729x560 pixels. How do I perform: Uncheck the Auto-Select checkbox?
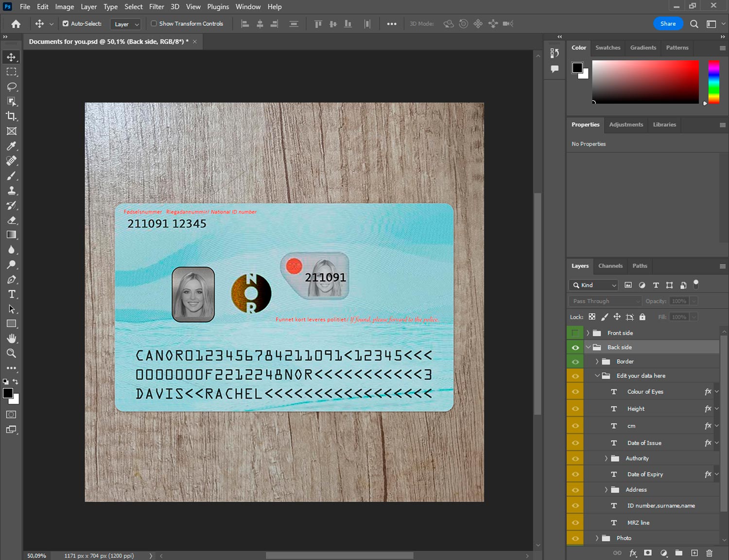coord(66,23)
